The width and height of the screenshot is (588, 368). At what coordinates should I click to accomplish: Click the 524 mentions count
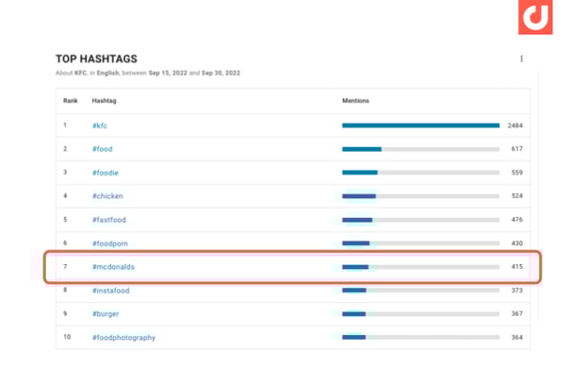click(516, 195)
